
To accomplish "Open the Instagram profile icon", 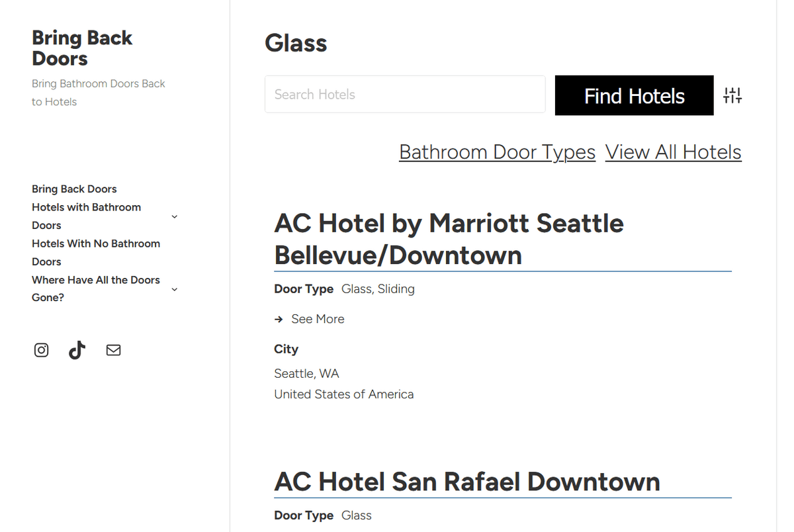I will pos(41,350).
